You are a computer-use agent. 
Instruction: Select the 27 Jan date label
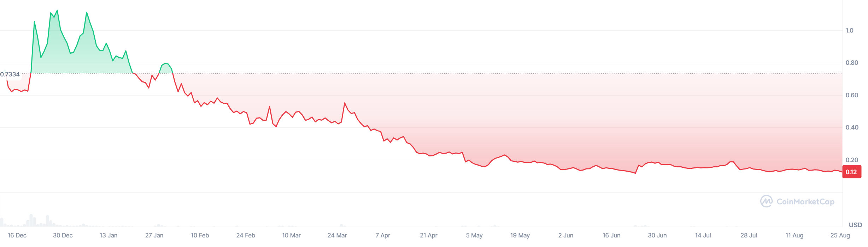(154, 235)
